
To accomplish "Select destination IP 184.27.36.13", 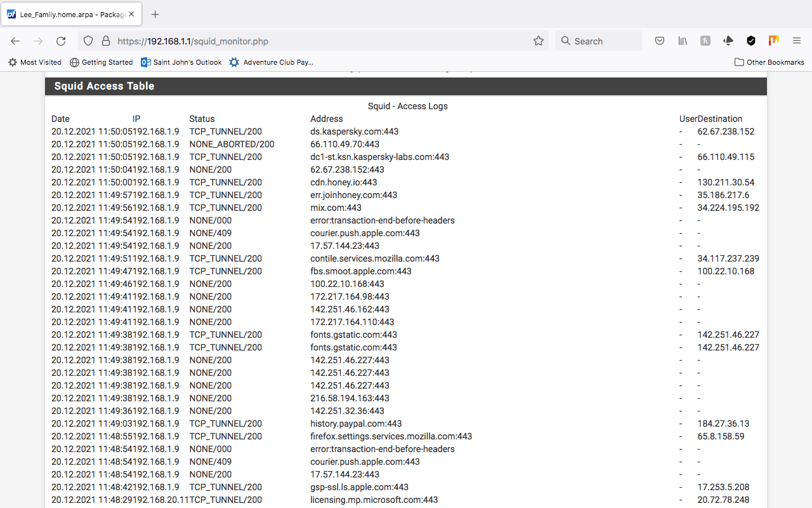I will [x=723, y=424].
